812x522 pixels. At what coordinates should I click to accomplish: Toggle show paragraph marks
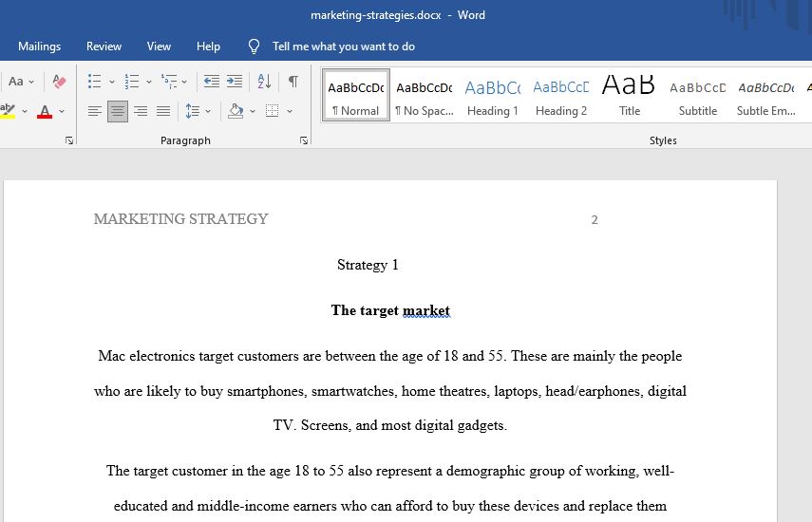[293, 82]
